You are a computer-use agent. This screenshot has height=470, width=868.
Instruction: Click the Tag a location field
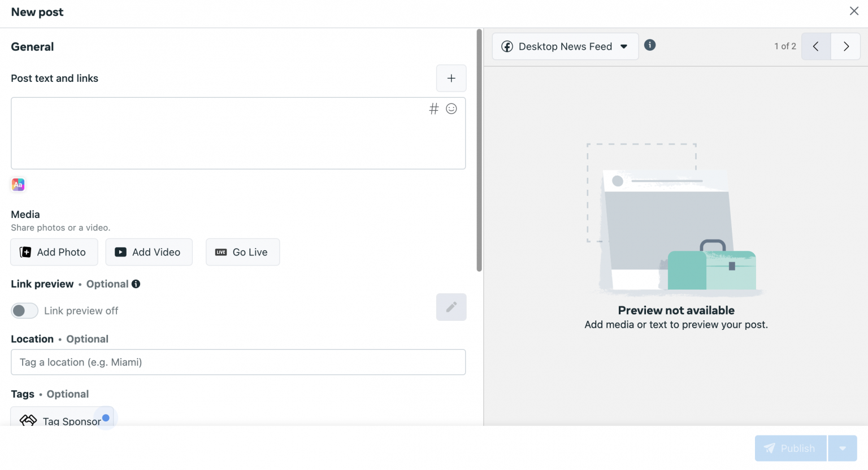pos(238,362)
